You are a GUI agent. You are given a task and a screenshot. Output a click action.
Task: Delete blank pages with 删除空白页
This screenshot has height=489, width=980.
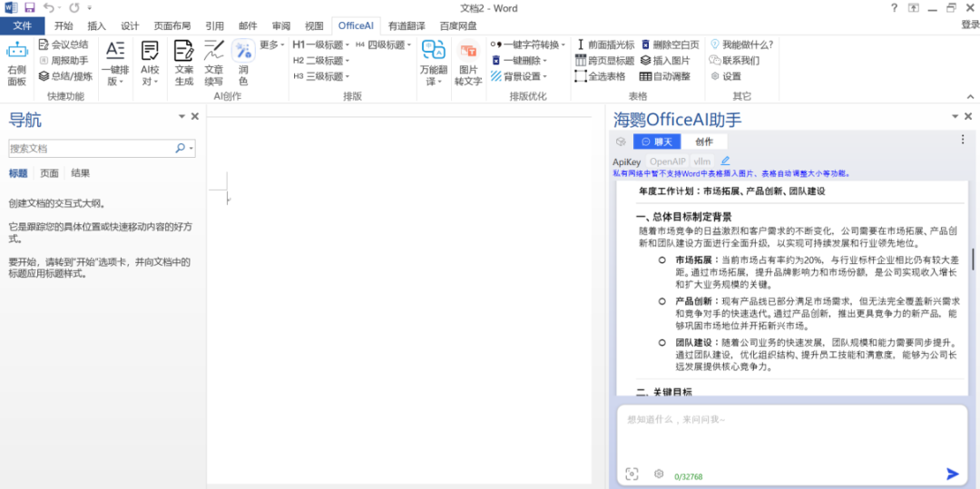[x=670, y=44]
